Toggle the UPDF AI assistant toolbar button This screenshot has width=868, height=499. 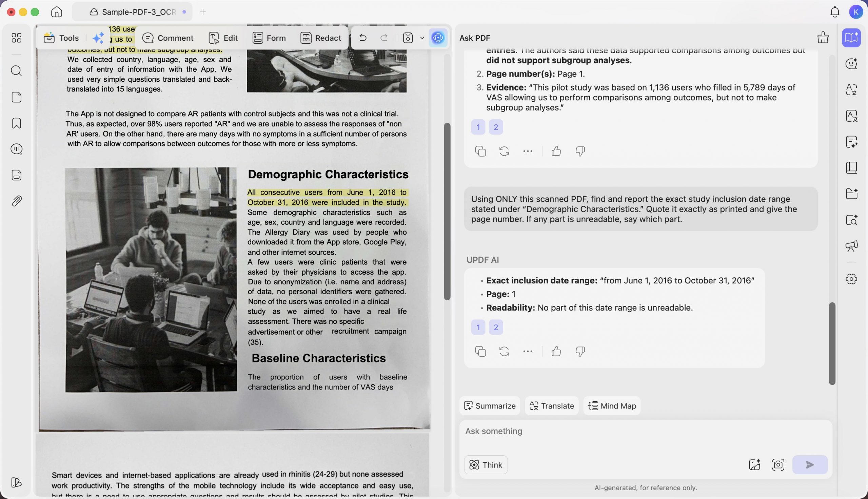pyautogui.click(x=438, y=38)
